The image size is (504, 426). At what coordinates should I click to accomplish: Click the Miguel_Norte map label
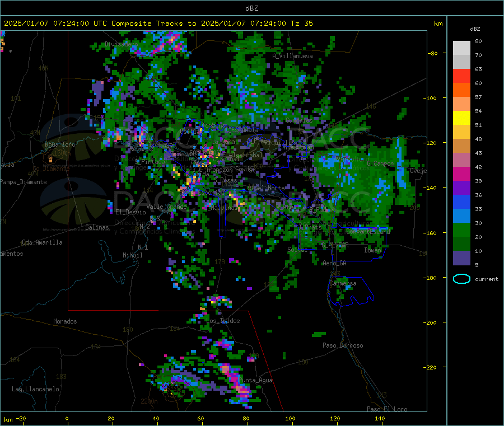pos(266,188)
